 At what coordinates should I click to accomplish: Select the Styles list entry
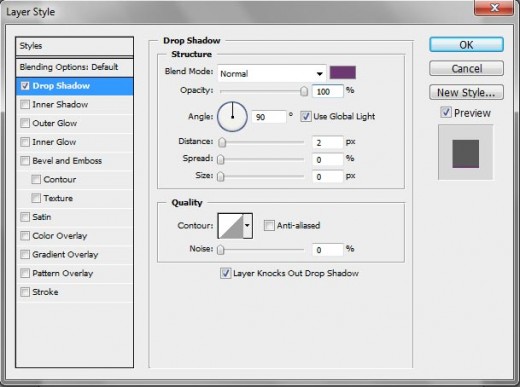click(74, 46)
